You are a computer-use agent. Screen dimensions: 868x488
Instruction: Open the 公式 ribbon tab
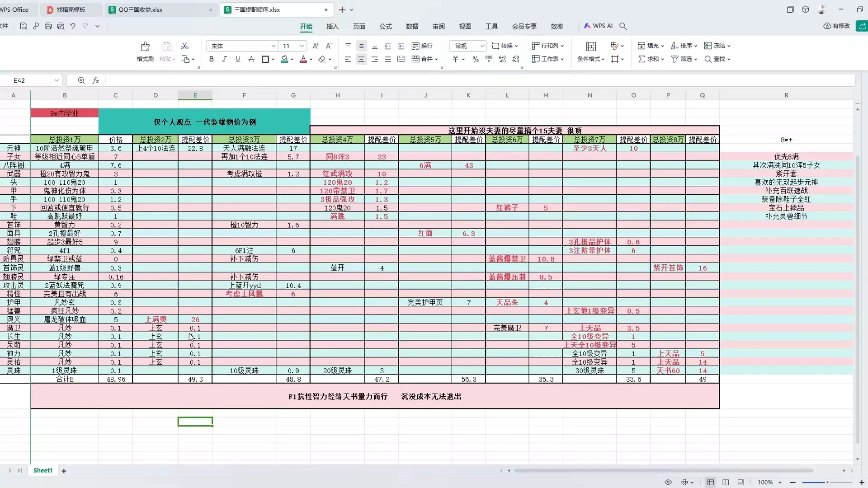[x=385, y=26]
